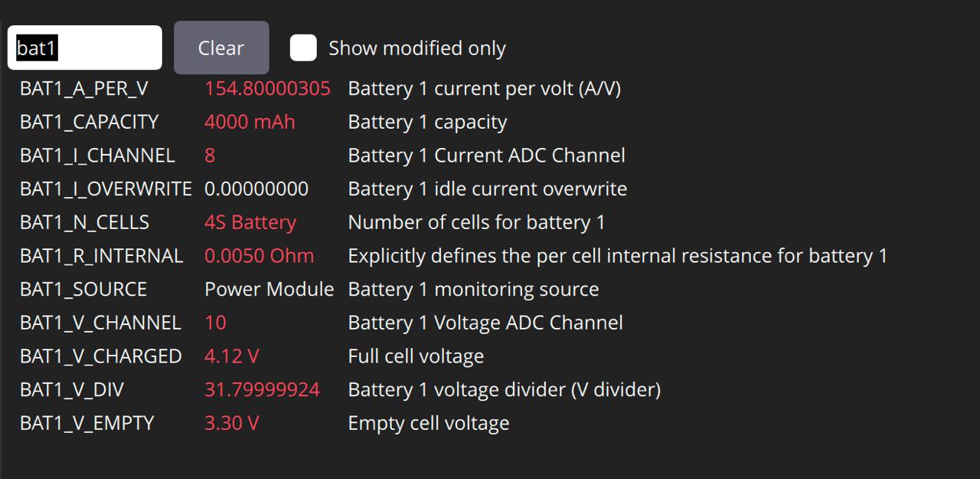The height and width of the screenshot is (479, 980).
Task: Open BAT1_A_PER_V value 154.80000305
Action: 267,89
